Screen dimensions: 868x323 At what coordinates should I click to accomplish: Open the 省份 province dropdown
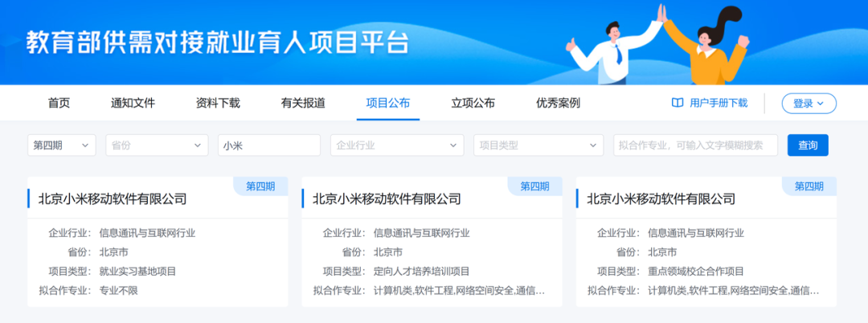(156, 145)
